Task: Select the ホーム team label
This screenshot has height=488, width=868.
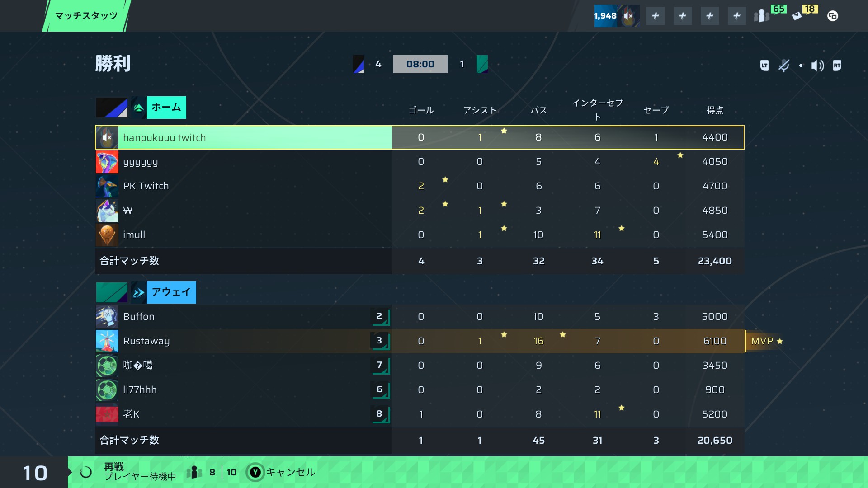Action: 166,108
